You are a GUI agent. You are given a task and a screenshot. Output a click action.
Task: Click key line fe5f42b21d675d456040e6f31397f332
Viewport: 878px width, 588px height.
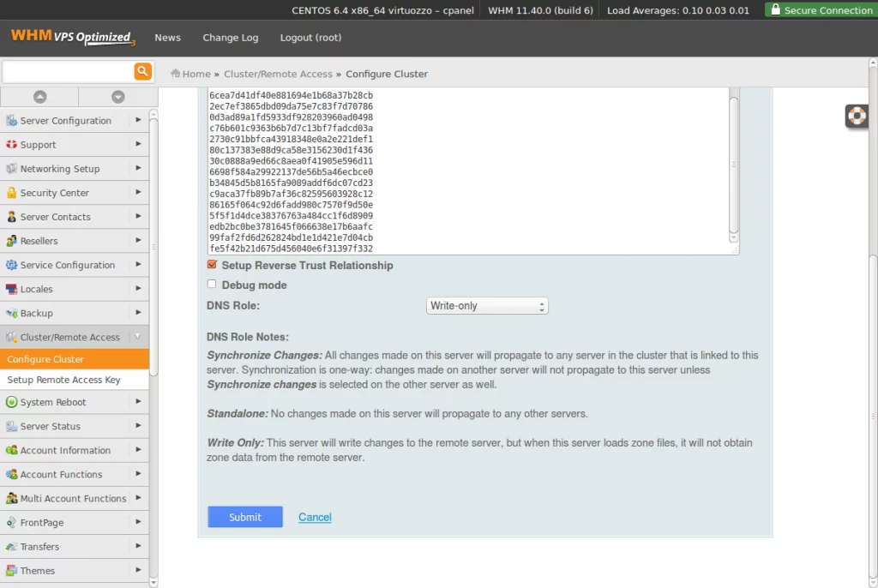pos(292,249)
